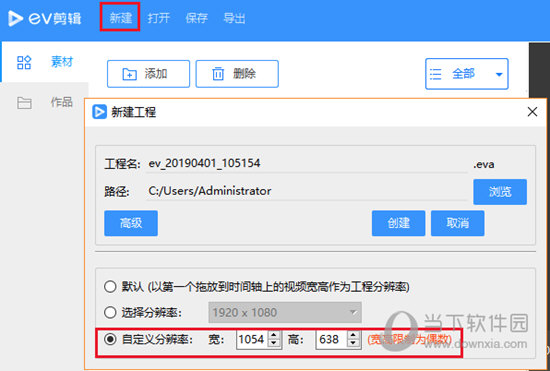Click the 添加 button

point(148,74)
